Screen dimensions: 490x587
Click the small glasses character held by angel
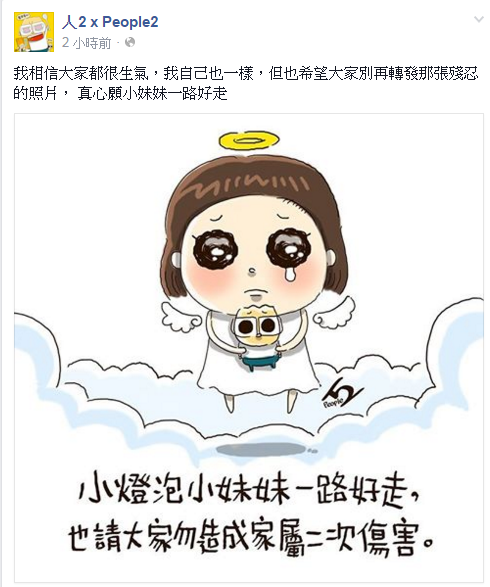[258, 337]
